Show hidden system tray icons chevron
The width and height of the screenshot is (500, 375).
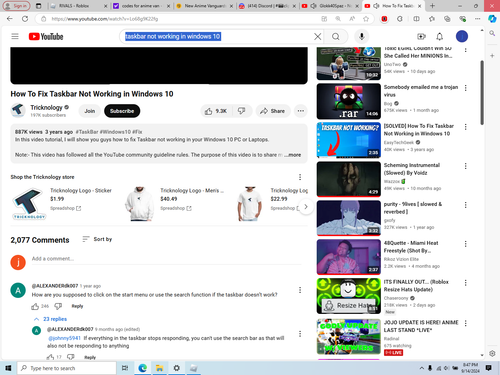pyautogui.click(x=421, y=368)
